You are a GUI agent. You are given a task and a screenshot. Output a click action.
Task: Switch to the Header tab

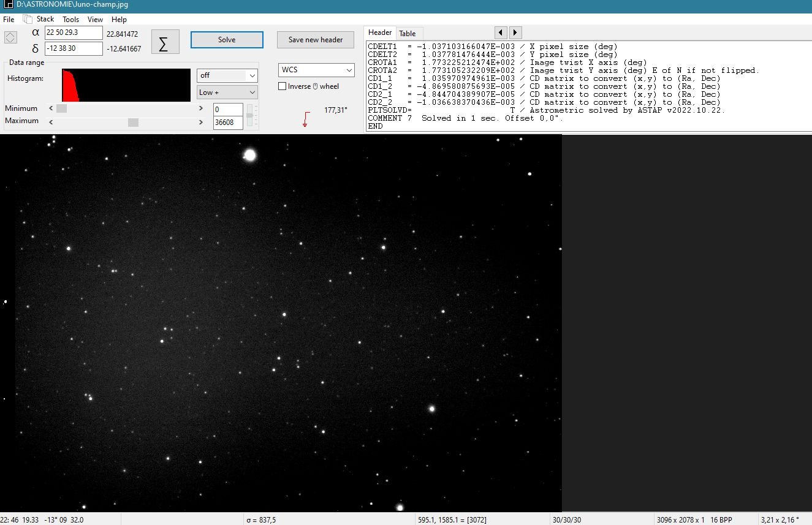point(380,32)
